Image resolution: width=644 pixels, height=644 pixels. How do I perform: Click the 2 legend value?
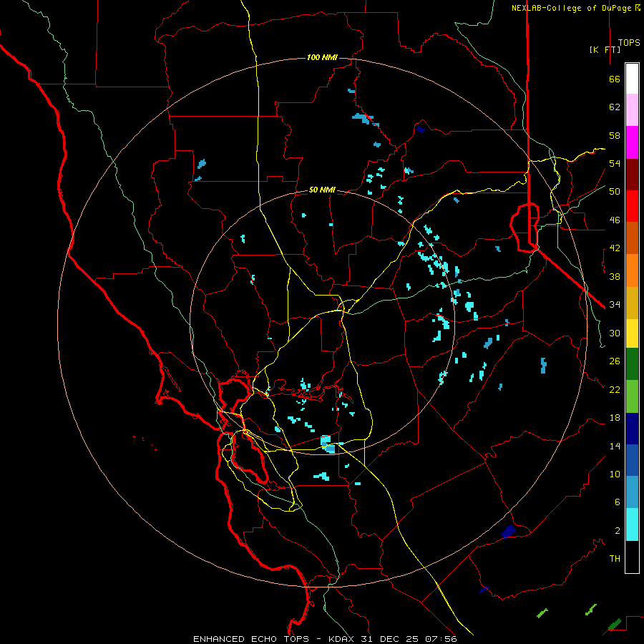point(618,531)
